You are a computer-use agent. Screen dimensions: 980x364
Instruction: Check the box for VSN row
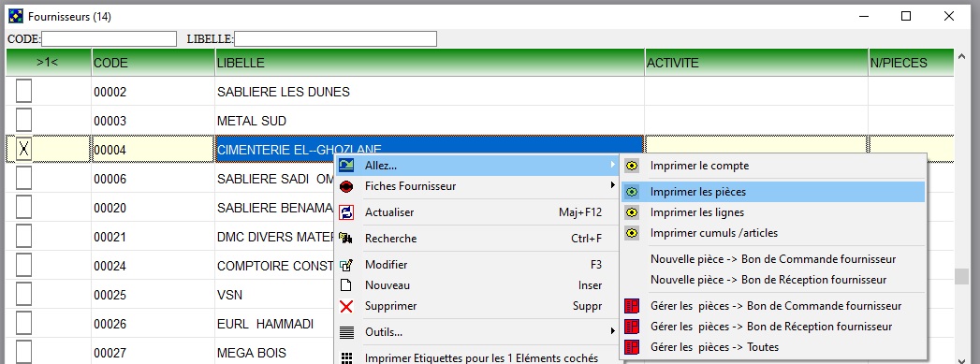point(23,295)
